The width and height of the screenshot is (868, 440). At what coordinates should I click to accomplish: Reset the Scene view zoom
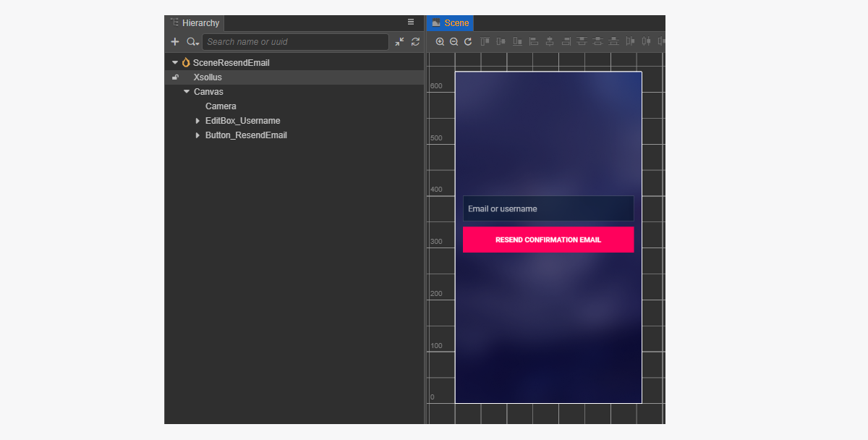[468, 42]
